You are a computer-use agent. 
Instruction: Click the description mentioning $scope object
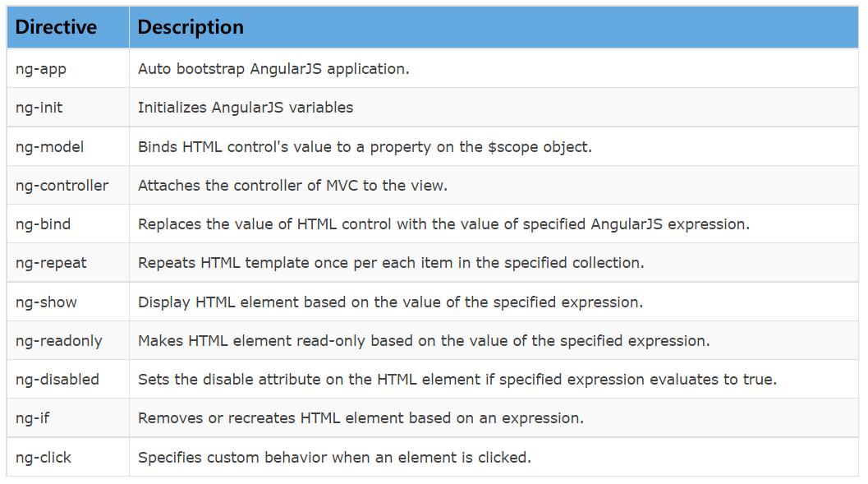coord(365,147)
